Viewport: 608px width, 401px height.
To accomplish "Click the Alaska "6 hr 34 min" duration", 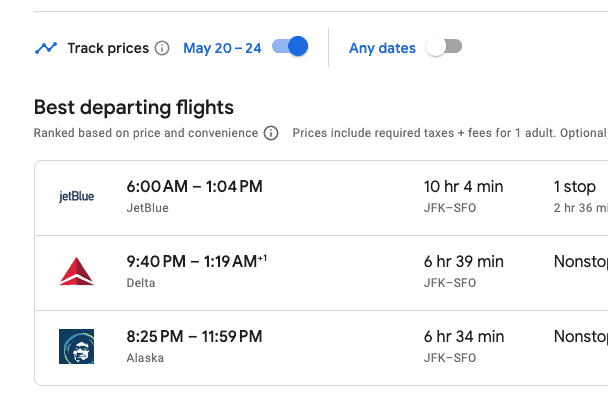I will (x=464, y=336).
